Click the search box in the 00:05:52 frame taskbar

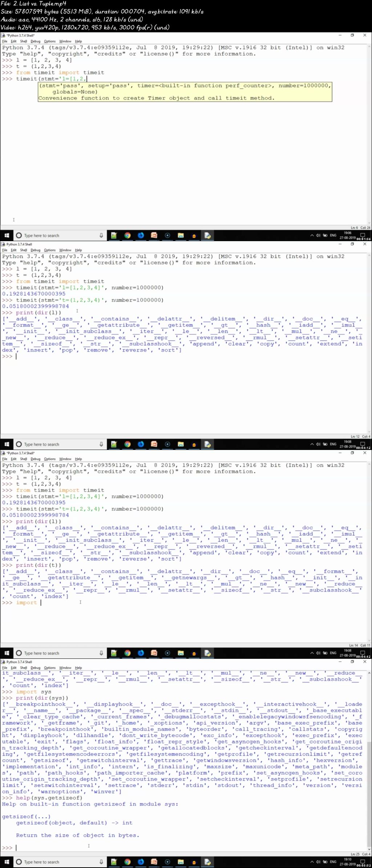point(60,862)
